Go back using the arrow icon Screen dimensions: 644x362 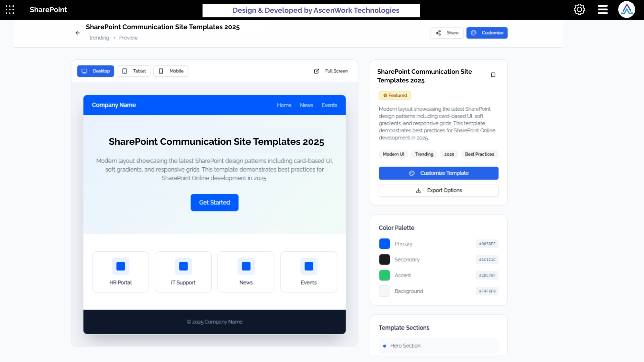point(77,33)
